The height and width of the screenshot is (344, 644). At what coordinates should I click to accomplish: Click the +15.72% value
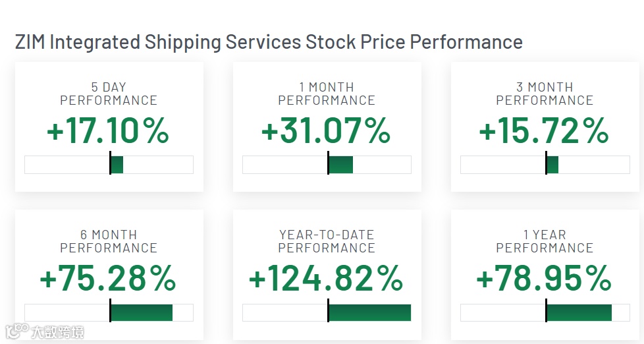(x=545, y=130)
